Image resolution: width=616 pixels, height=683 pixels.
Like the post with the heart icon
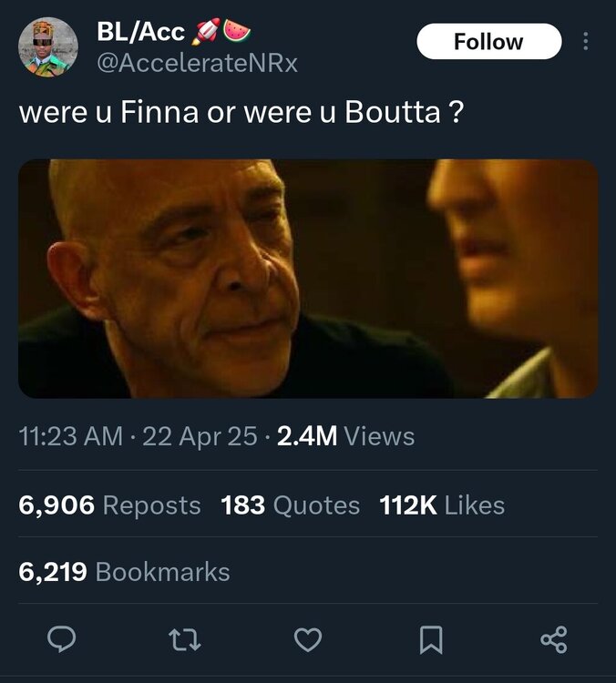[x=308, y=640]
